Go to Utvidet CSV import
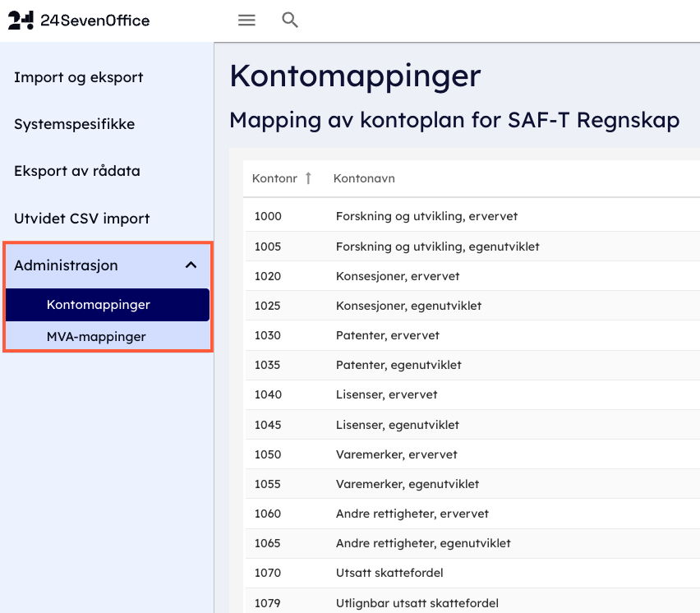This screenshot has height=613, width=700. (81, 219)
